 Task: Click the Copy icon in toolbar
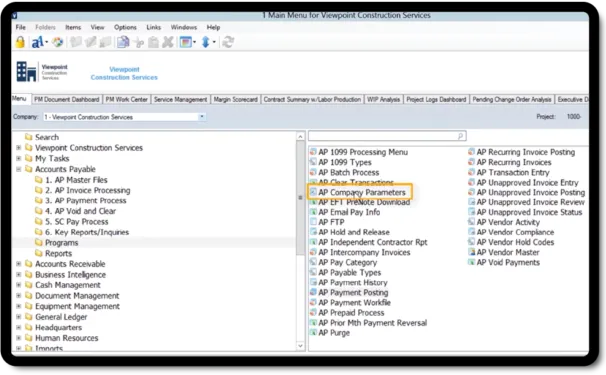(123, 42)
